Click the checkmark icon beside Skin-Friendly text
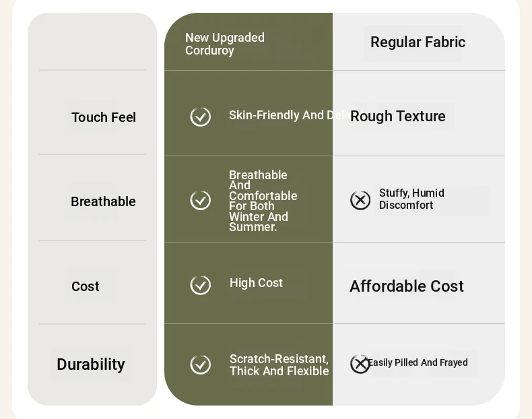532x419 pixels. pos(200,117)
